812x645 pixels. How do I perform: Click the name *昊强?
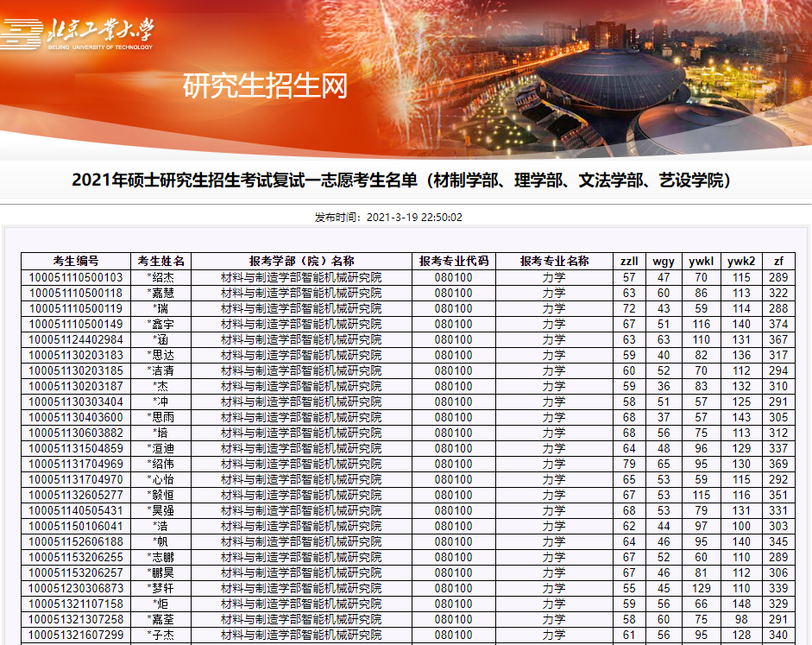161,511
